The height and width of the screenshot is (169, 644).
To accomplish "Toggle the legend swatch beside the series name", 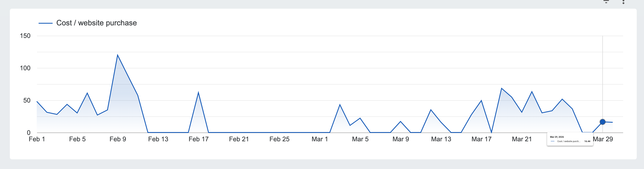I will click(46, 23).
